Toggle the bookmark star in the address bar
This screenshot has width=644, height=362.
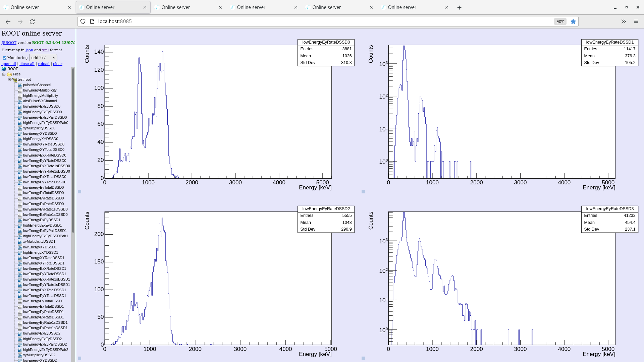click(573, 21)
